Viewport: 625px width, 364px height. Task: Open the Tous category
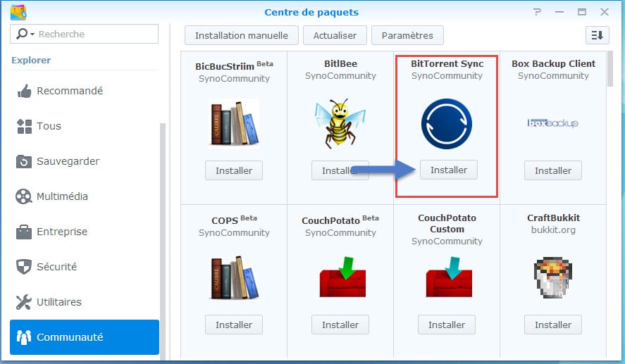pos(85,126)
